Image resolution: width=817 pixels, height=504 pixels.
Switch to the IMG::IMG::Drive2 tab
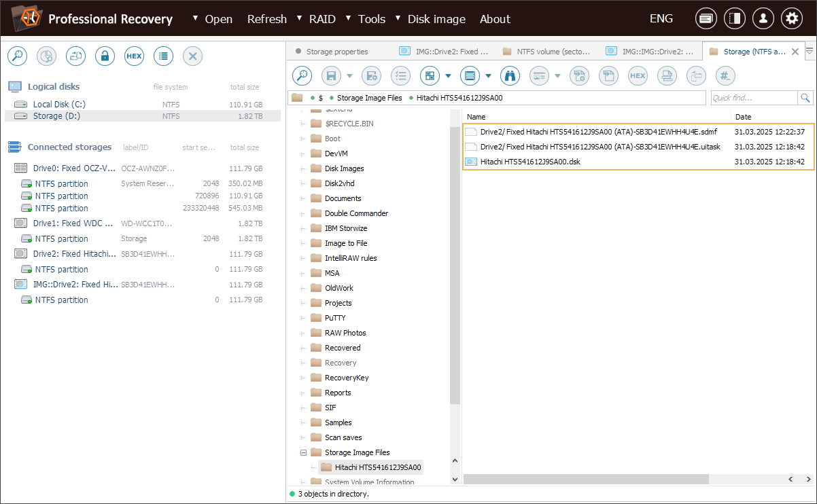pyautogui.click(x=650, y=52)
